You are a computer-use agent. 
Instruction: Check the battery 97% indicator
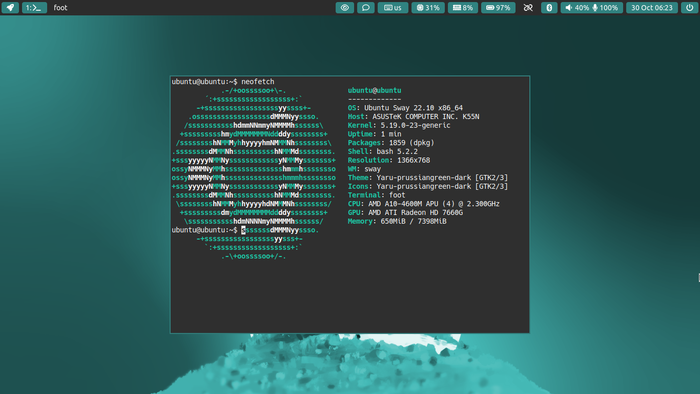pyautogui.click(x=498, y=8)
